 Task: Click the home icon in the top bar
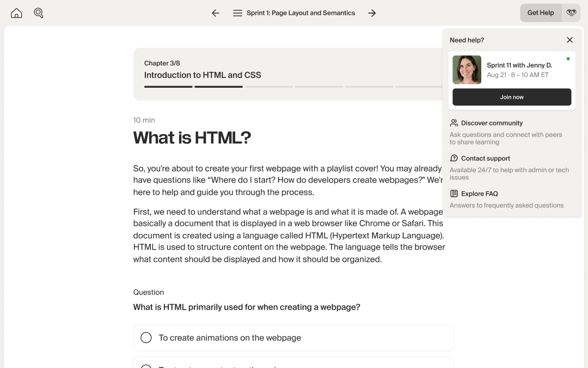coord(16,13)
